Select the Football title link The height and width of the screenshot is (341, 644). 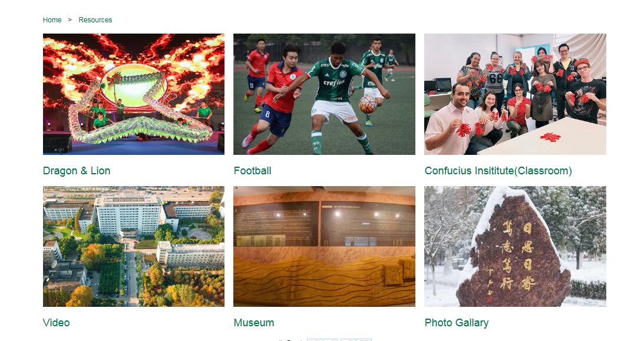pos(252,171)
